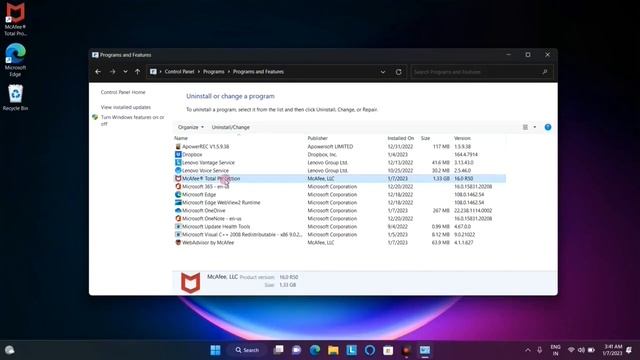Select the Microsoft OneDrive program icon

point(178,211)
